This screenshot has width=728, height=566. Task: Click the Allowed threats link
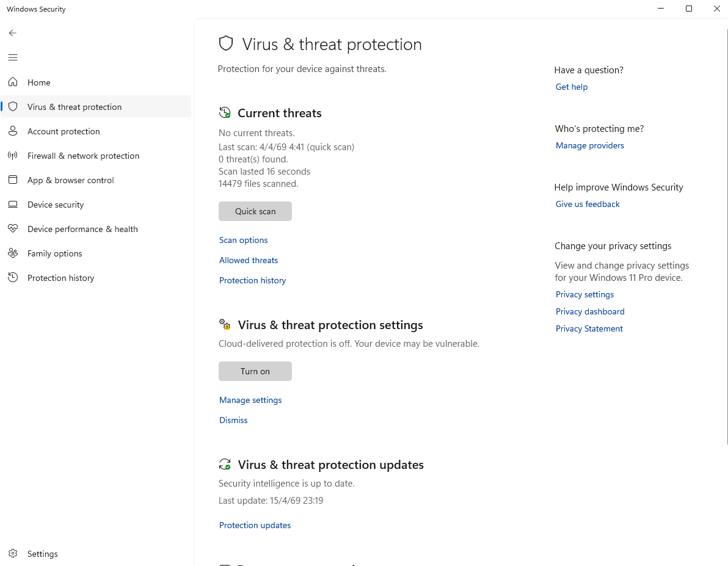coord(249,260)
